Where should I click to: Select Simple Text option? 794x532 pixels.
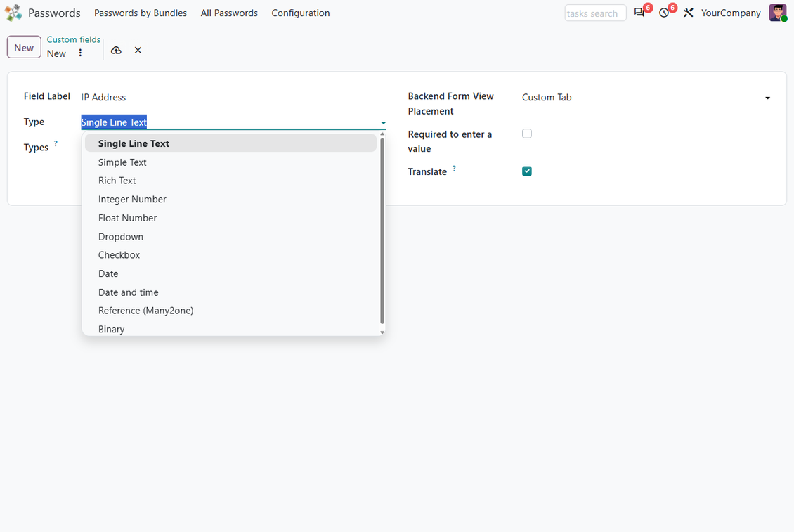pos(231,162)
